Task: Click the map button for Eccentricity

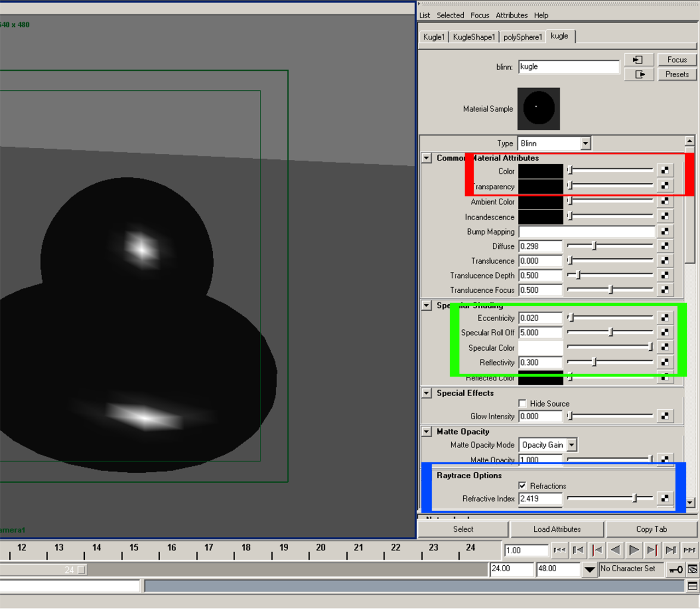Action: (664, 318)
